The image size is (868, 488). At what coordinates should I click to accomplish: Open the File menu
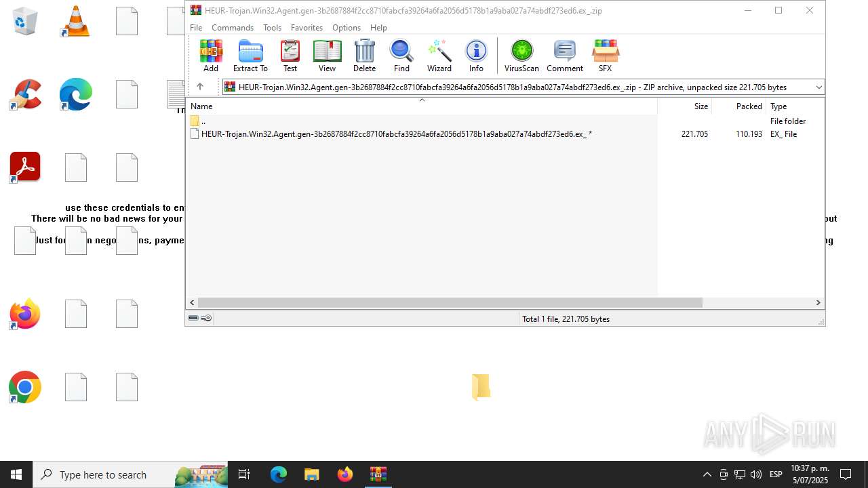click(196, 28)
